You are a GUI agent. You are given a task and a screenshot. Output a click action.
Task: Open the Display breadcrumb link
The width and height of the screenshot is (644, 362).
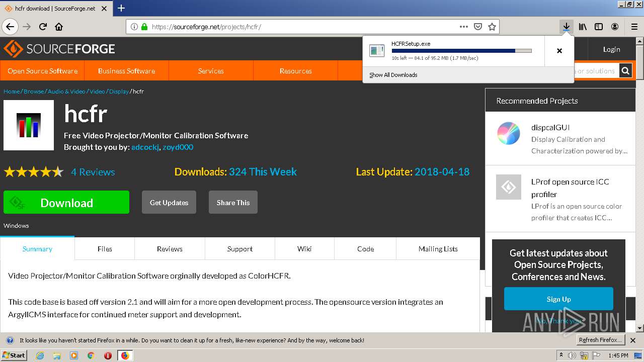(x=119, y=92)
